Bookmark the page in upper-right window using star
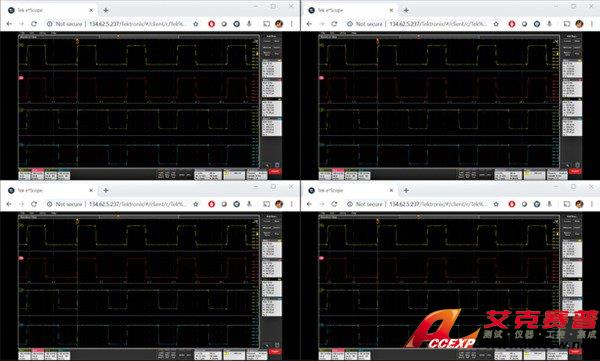The image size is (600, 361). 496,24
